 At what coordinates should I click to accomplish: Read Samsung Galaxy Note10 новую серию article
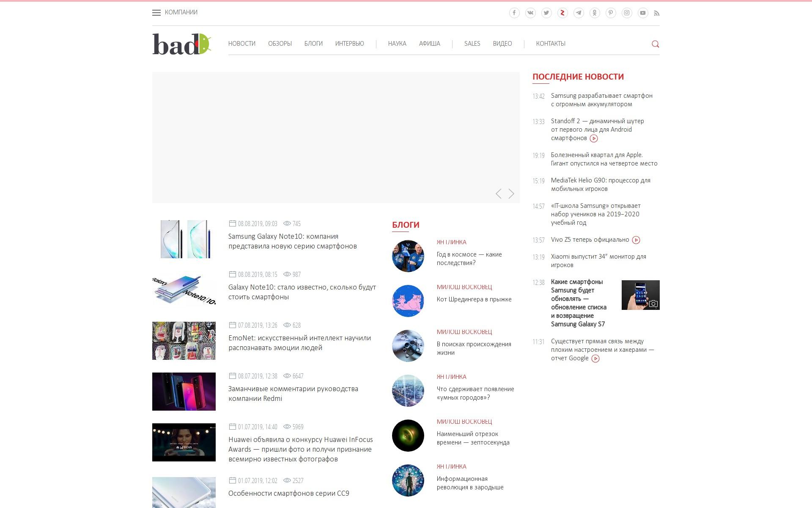point(293,241)
